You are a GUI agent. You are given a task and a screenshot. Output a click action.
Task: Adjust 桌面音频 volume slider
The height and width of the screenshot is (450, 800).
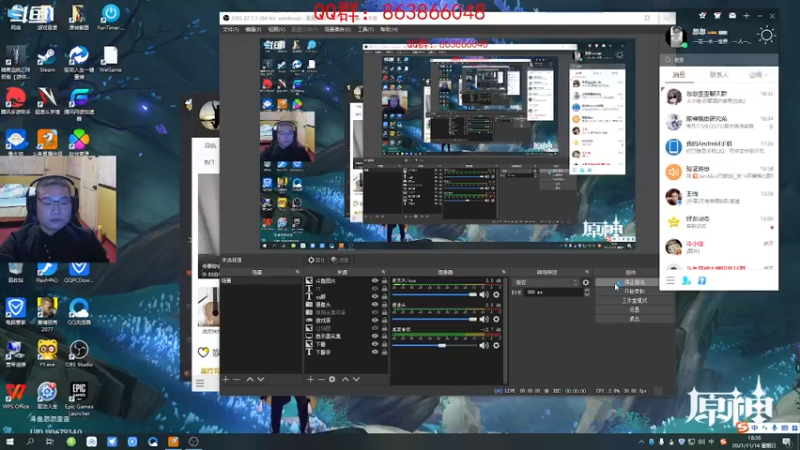434,345
